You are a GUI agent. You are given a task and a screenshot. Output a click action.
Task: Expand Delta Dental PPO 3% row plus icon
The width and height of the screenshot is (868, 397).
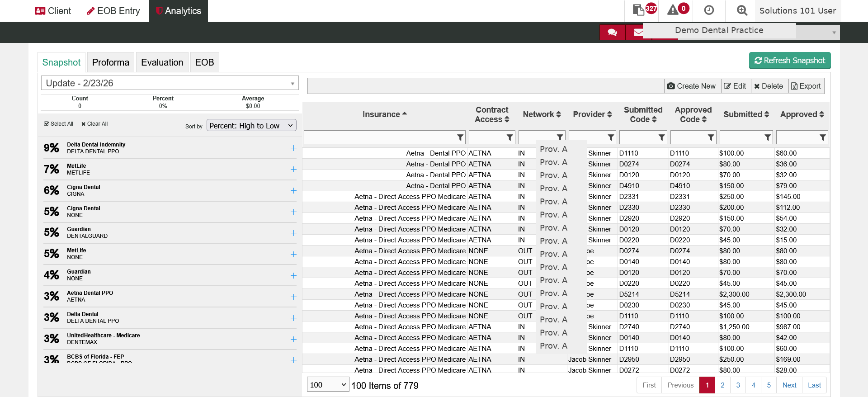coord(293,318)
